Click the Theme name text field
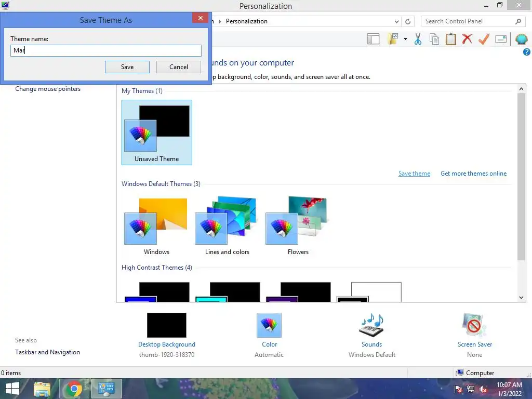Viewport: 532px width, 399px height. click(x=106, y=50)
